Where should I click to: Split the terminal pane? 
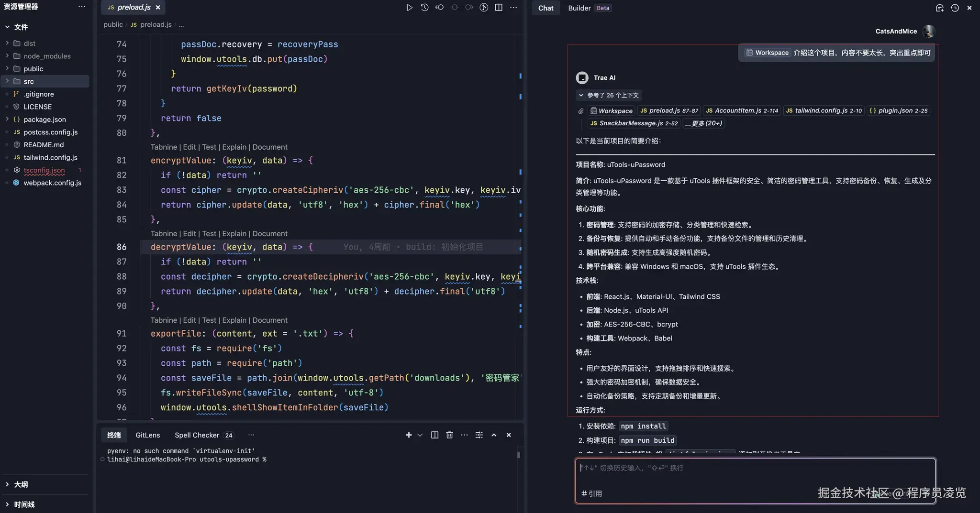coord(434,435)
